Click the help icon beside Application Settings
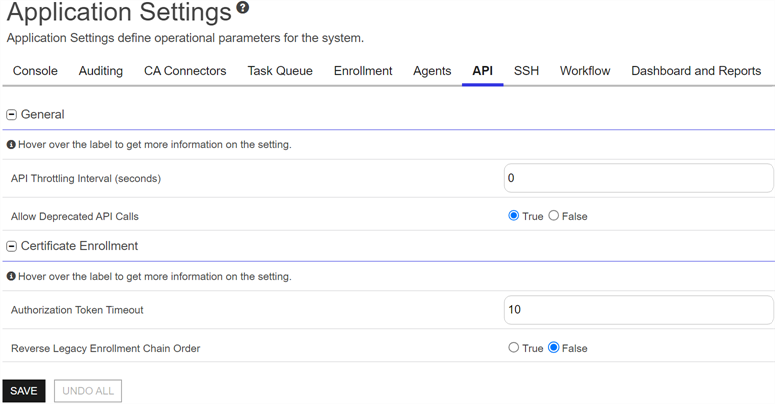Viewport: 775px width, 404px height. click(x=243, y=7)
